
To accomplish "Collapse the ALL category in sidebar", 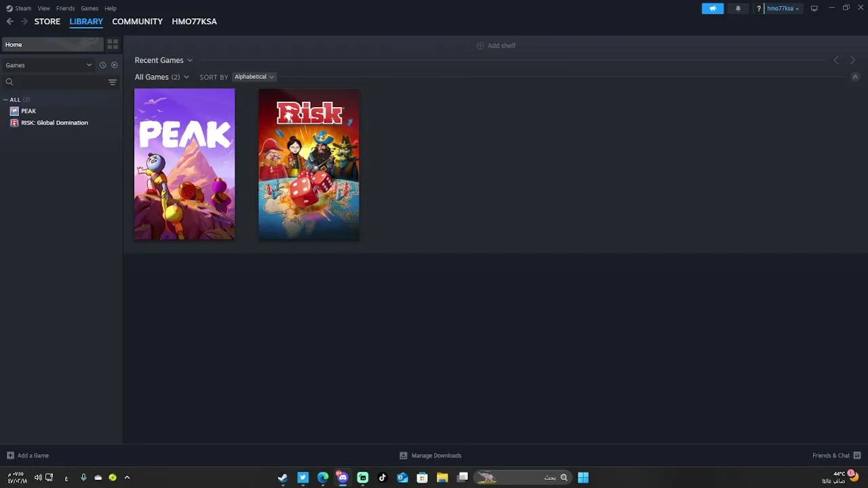I will tap(5, 100).
